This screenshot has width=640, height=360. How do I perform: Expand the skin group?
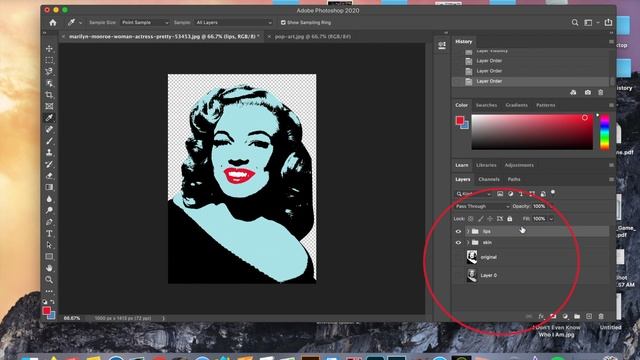click(468, 243)
